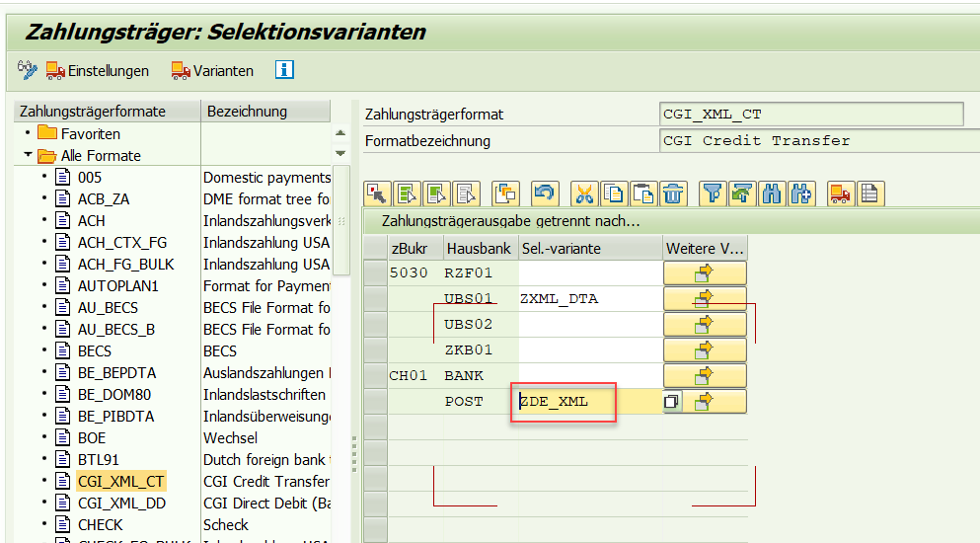Click the delete trash can icon
Screen dimensions: 980x543
[672, 194]
